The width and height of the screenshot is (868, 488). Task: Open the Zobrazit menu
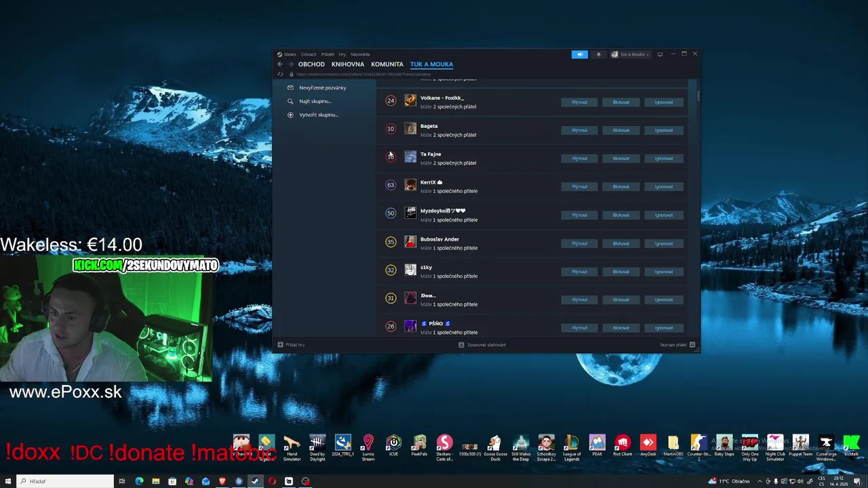click(x=309, y=54)
